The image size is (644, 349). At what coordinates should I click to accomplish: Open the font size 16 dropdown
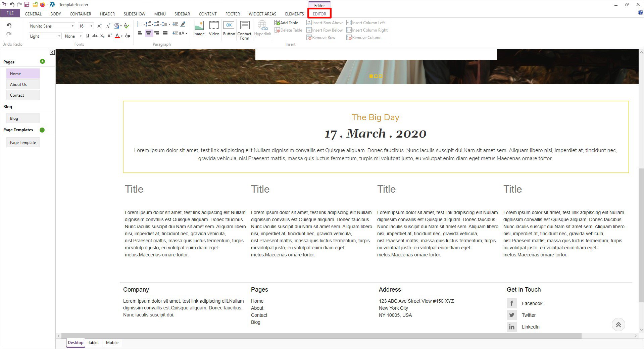(91, 26)
